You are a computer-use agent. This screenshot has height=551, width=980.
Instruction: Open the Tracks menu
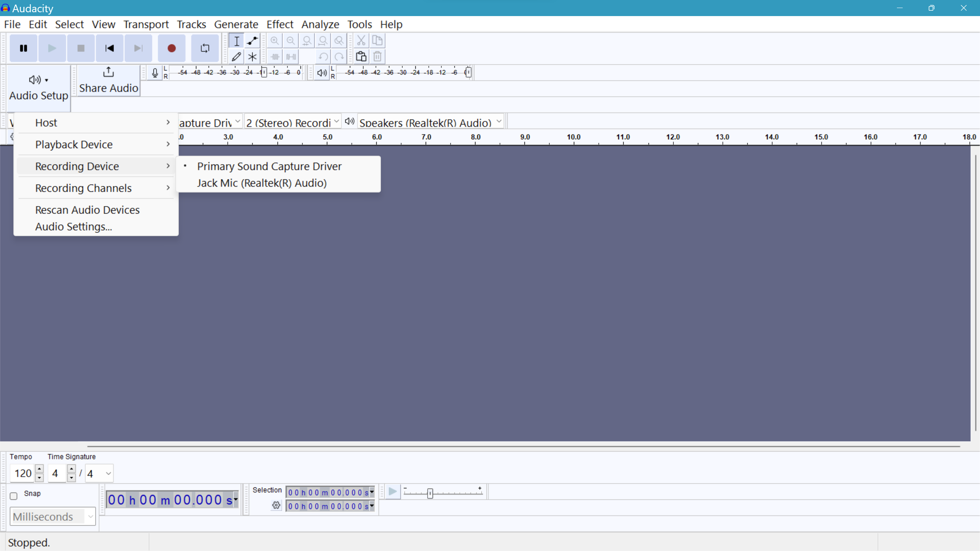pos(191,24)
